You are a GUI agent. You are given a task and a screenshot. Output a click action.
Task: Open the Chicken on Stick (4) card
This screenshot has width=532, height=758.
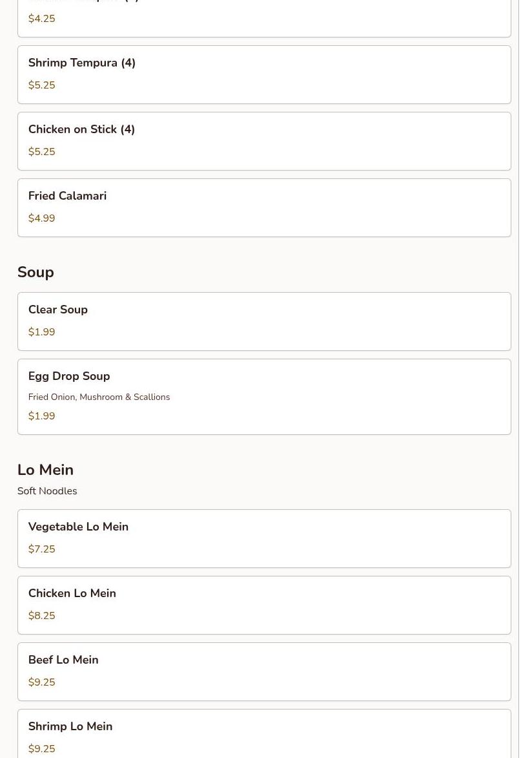click(264, 141)
